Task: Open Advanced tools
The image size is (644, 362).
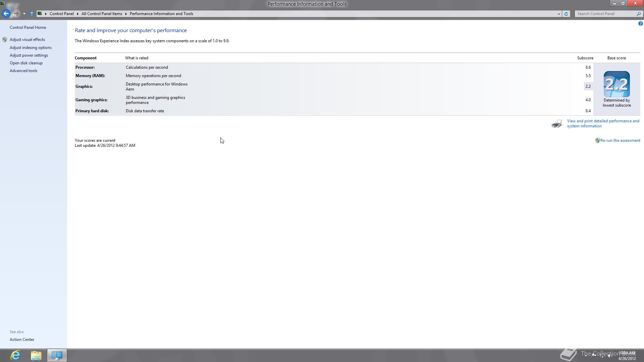Action: 23,71
